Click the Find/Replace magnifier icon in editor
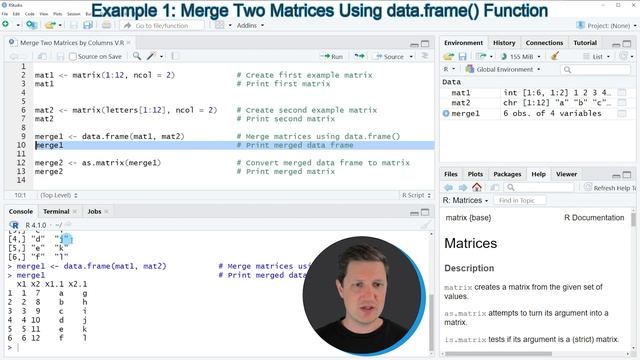The image size is (640, 360). [x=137, y=56]
